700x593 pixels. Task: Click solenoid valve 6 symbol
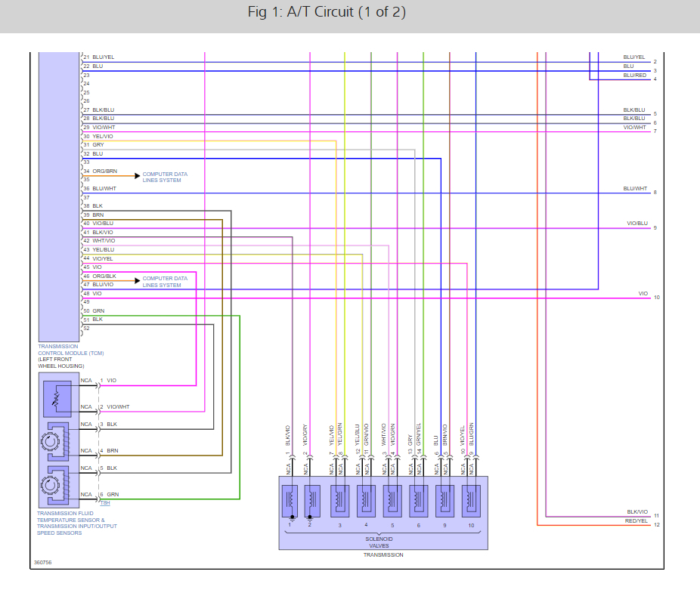(x=419, y=501)
